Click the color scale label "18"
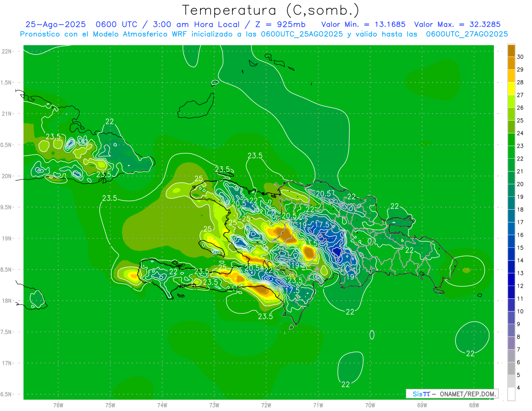The height and width of the screenshot is (411, 532). 520,210
